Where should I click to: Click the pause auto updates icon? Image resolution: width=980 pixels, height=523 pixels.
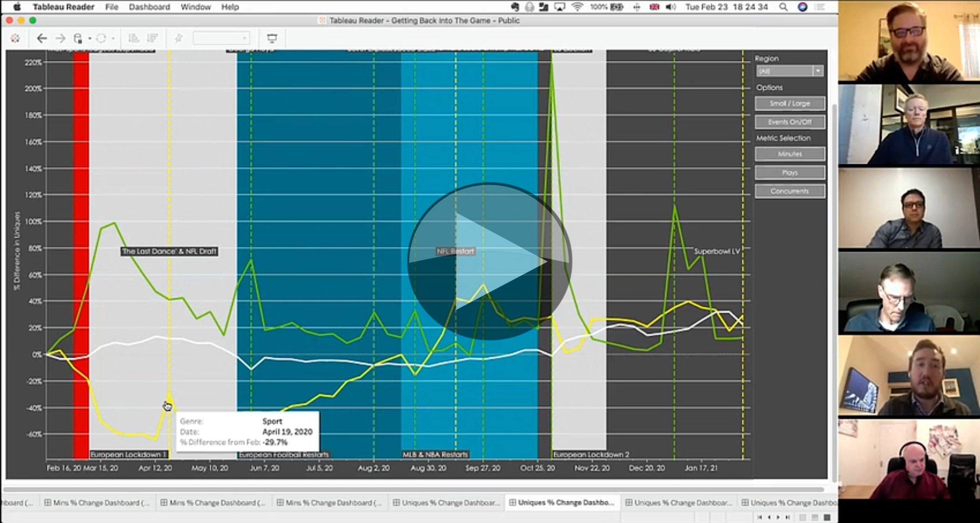click(x=78, y=38)
